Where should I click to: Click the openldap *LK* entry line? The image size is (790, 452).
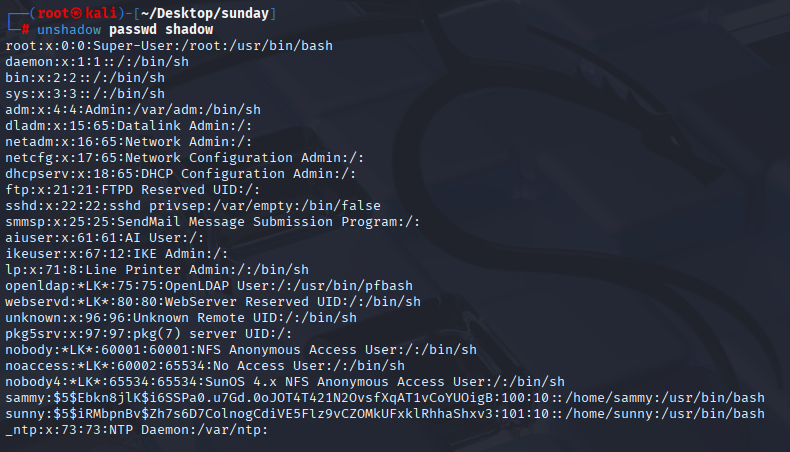tap(209, 286)
